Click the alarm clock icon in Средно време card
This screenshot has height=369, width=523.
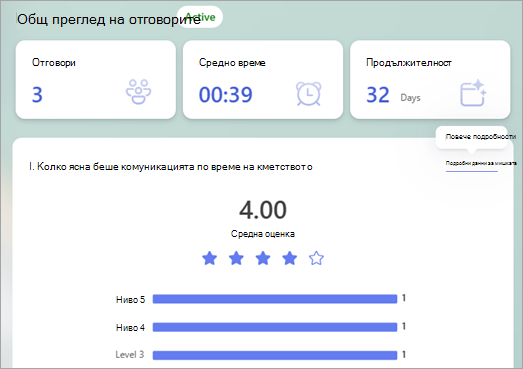coord(309,94)
